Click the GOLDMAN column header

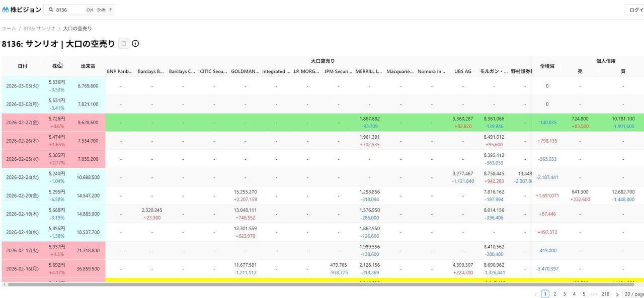(x=245, y=71)
